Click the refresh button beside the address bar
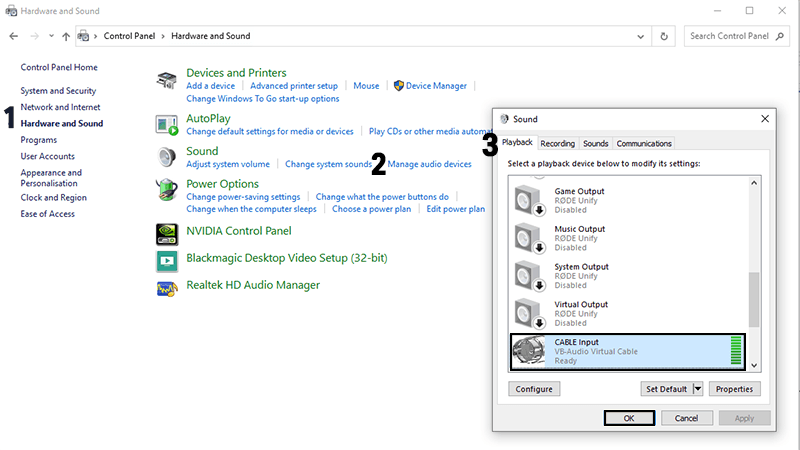 [664, 36]
